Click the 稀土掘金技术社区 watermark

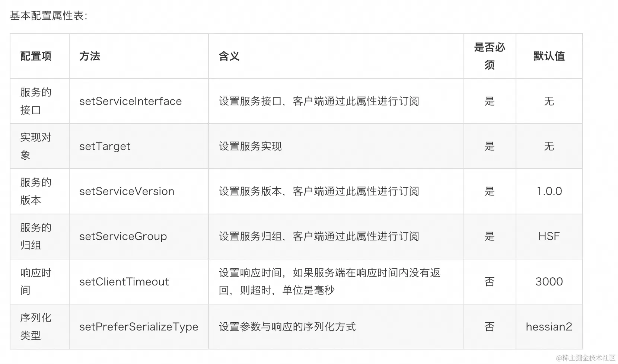[586, 358]
